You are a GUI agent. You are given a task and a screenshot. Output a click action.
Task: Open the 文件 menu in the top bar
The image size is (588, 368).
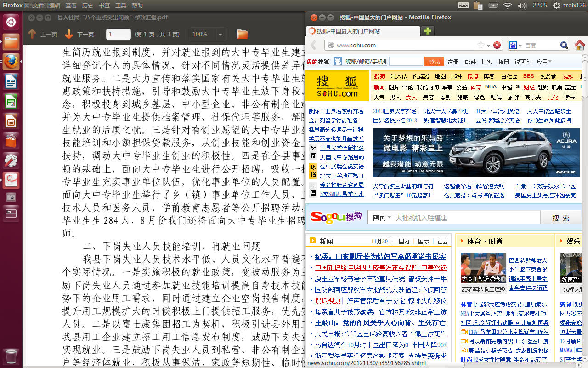click(39, 6)
